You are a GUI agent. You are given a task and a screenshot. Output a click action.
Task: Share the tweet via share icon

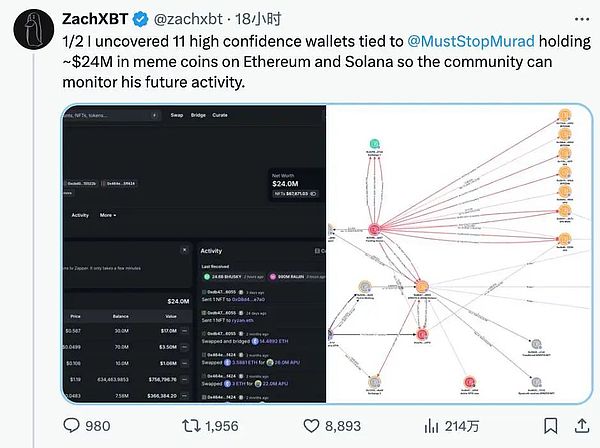coord(582,425)
